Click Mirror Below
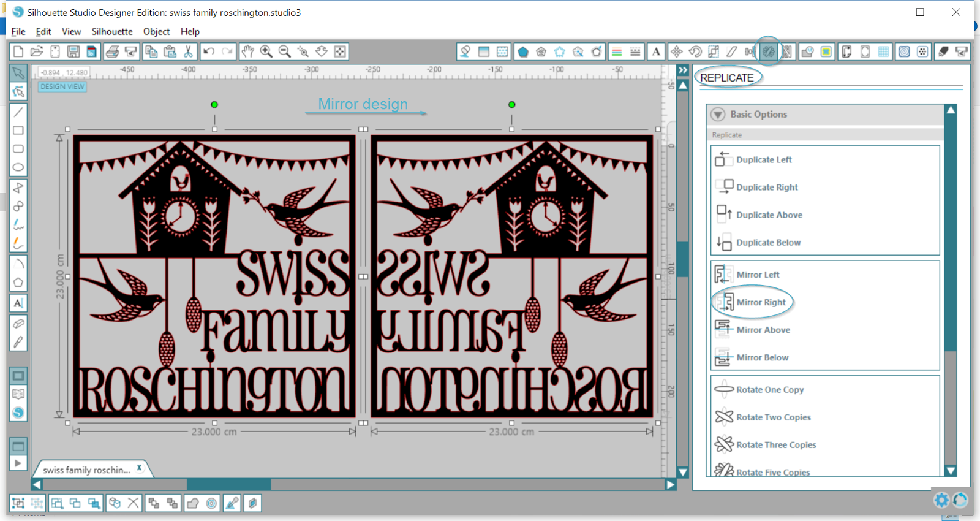 point(762,357)
